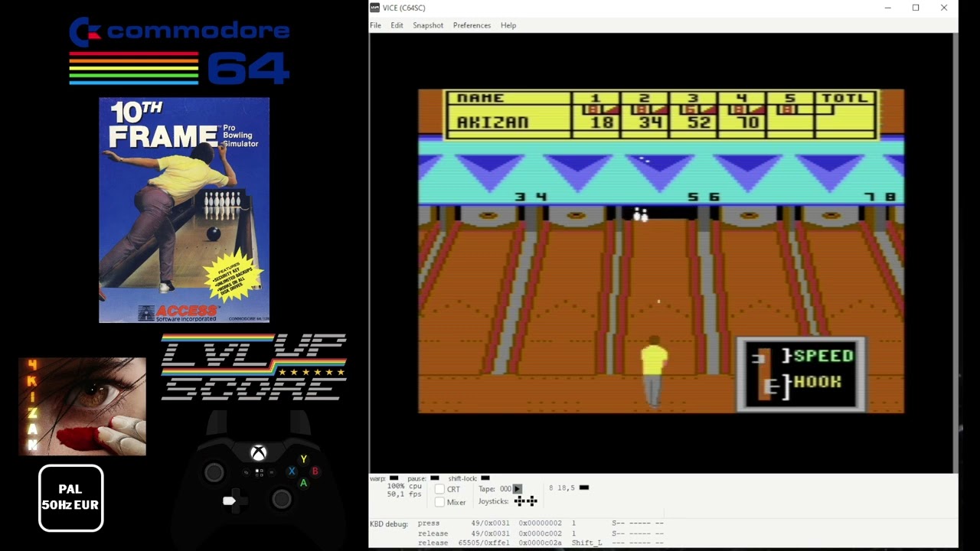This screenshot has height=551, width=980.
Task: Click the Tape: 000 counter
Action: click(495, 489)
